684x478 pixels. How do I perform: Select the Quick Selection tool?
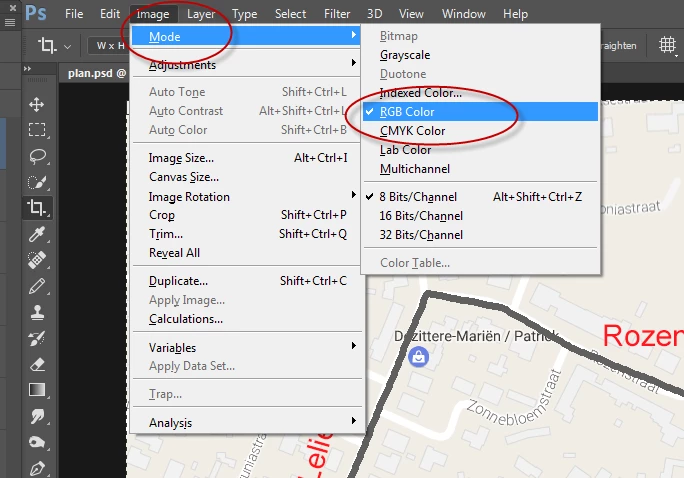pos(37,182)
